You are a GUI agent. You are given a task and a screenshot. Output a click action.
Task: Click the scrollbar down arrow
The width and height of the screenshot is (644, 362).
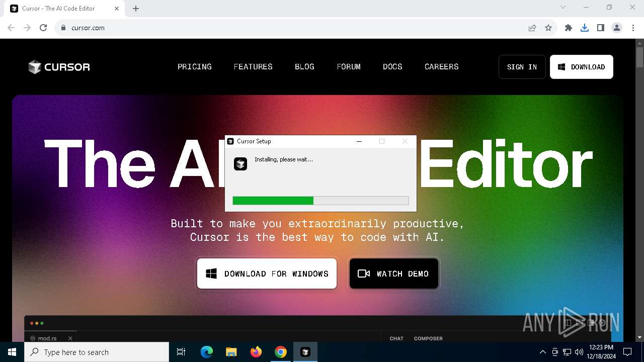click(x=639, y=337)
